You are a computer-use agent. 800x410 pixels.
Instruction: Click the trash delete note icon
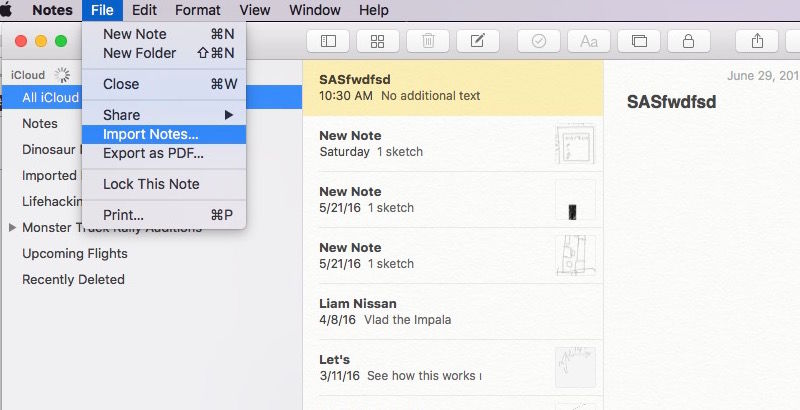(x=428, y=41)
